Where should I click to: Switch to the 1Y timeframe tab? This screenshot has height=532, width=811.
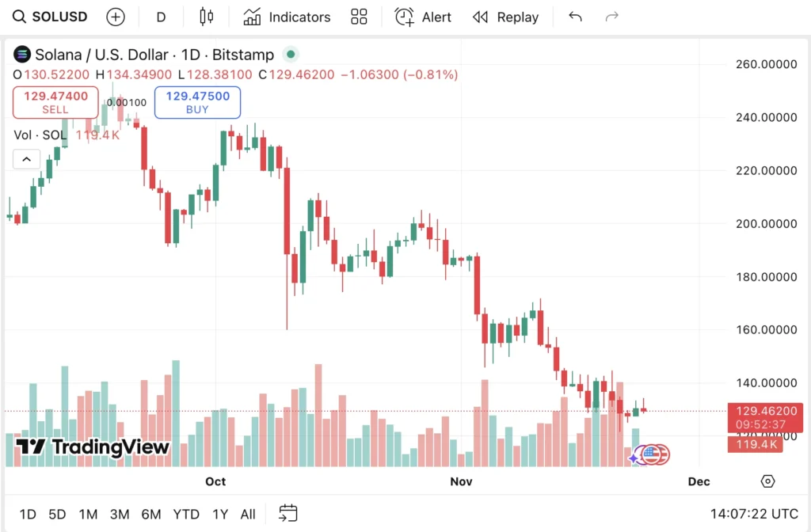click(x=220, y=513)
